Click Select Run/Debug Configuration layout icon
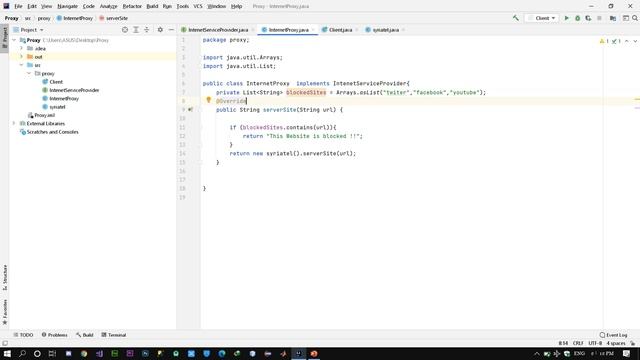Image resolution: width=640 pixels, height=360 pixels. click(x=626, y=18)
